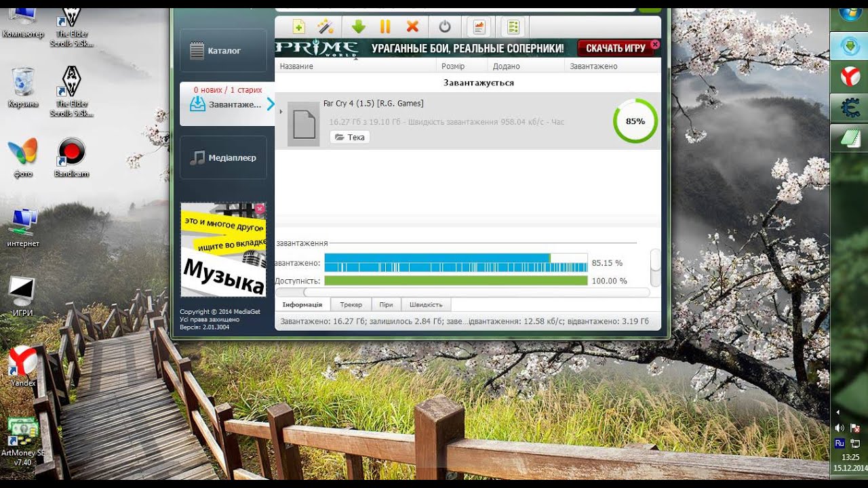The image size is (868, 488).
Task: Select the Завантаження sidebar section
Action: click(226, 104)
